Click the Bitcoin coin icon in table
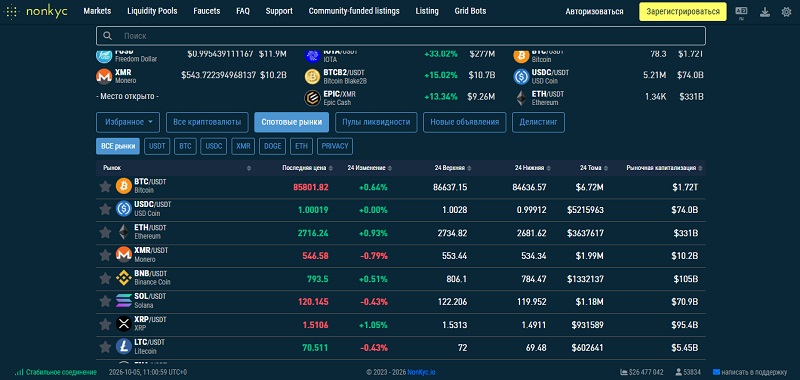The image size is (800, 380). [x=124, y=186]
